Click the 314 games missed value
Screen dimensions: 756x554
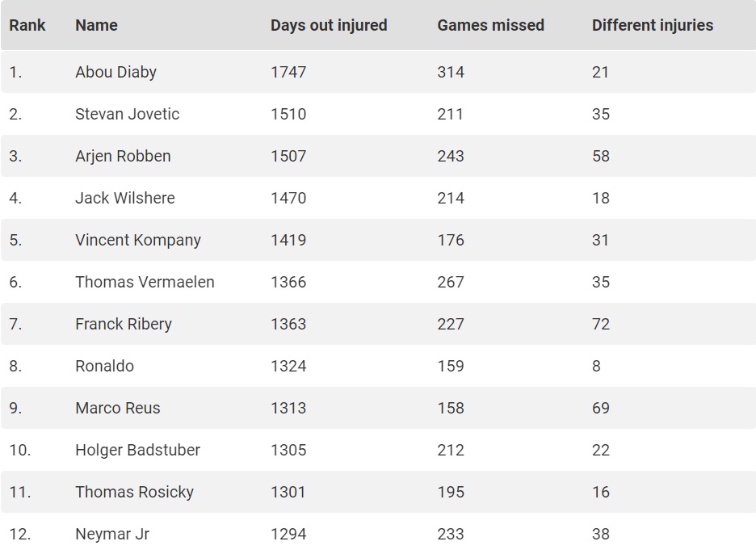coord(451,72)
